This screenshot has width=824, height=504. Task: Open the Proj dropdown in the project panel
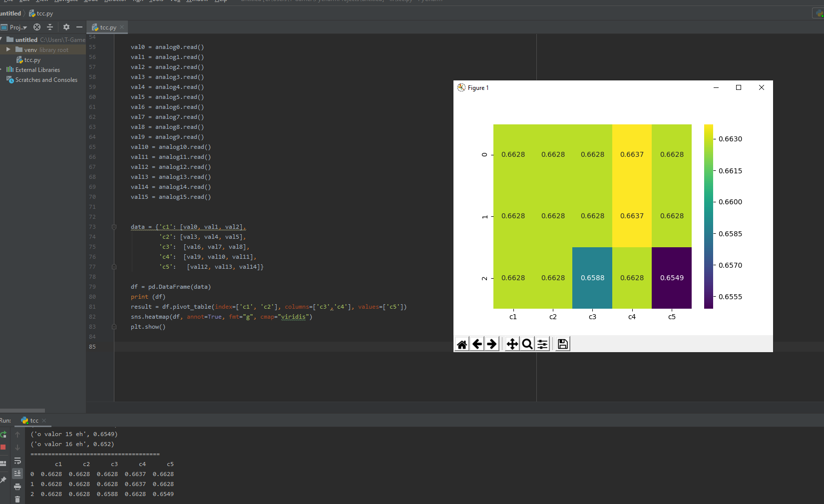[x=15, y=27]
